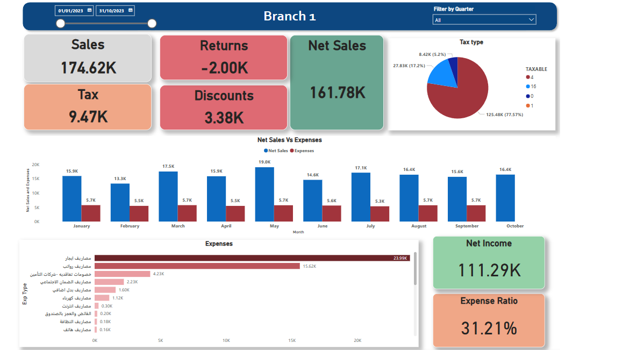Click the Expenses legend marker
This screenshot has height=350, width=644.
click(x=292, y=151)
